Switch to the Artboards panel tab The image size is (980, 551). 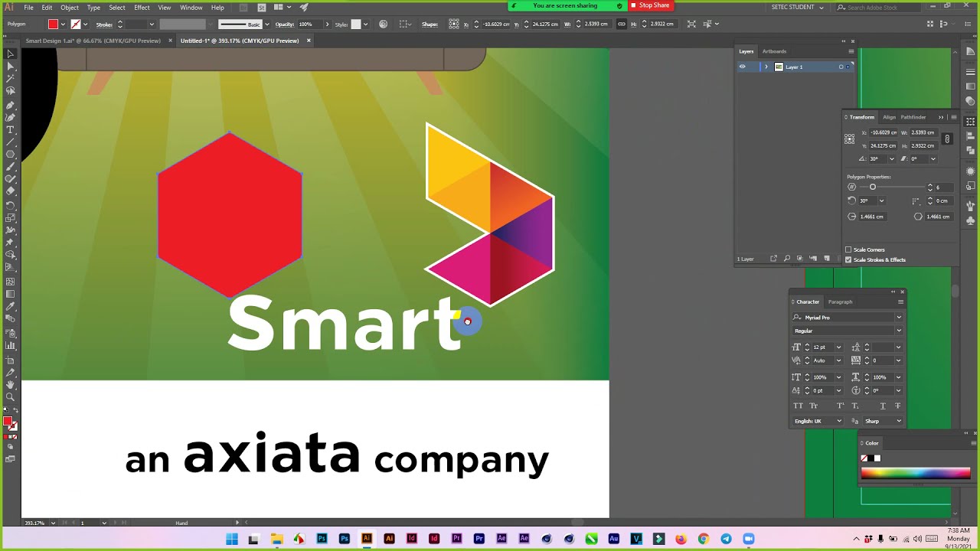[774, 51]
